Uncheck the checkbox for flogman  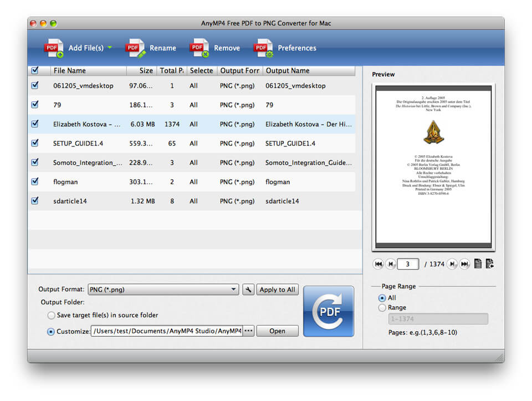pyautogui.click(x=35, y=182)
